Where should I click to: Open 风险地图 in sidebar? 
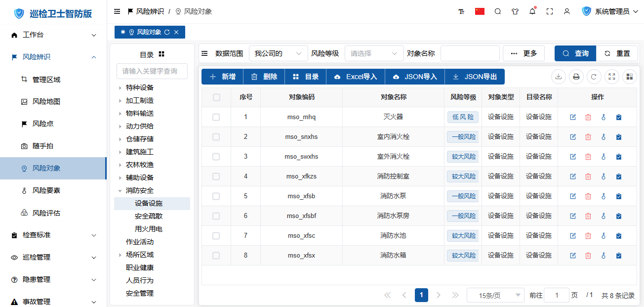[53, 102]
